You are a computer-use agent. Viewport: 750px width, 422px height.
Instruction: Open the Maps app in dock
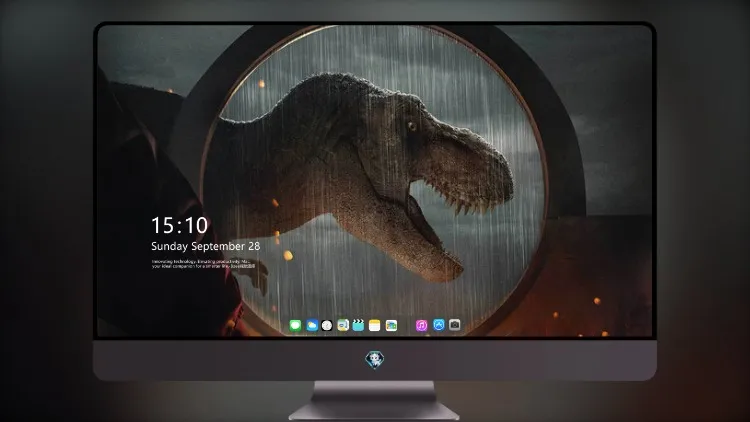[343, 326]
